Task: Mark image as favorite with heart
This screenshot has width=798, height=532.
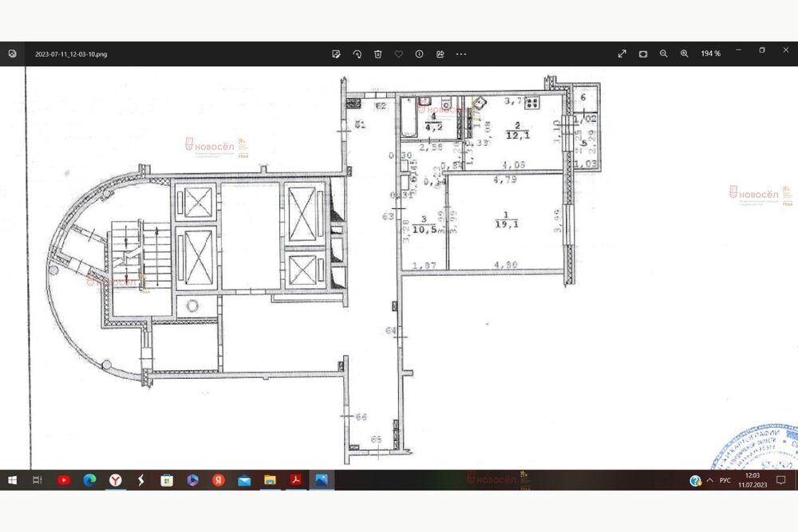Action: click(398, 53)
